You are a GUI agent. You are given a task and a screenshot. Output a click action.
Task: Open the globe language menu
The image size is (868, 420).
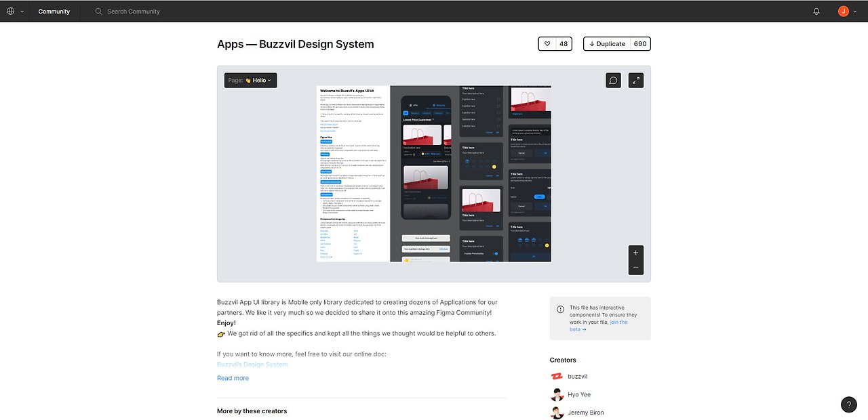point(11,12)
